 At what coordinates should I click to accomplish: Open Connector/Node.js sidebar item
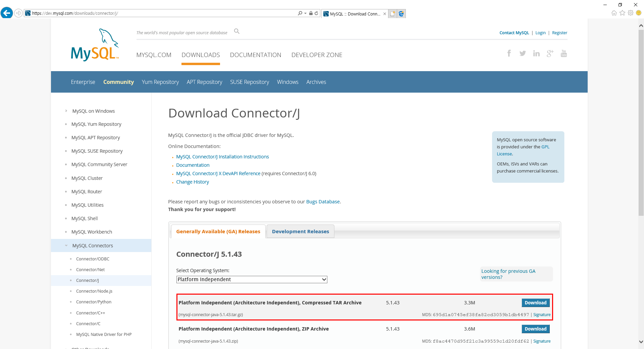[94, 291]
